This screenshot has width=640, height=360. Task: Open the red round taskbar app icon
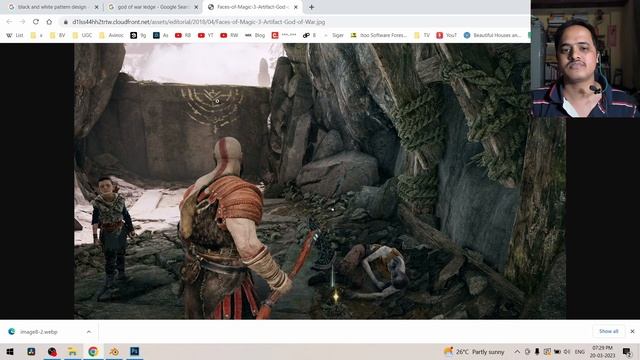click(x=52, y=351)
